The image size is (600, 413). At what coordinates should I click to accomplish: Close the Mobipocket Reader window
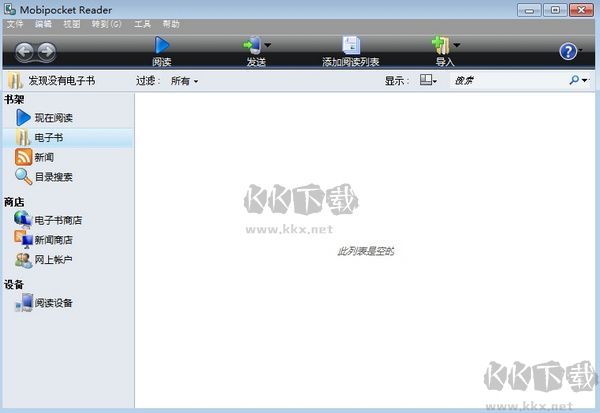click(x=581, y=10)
